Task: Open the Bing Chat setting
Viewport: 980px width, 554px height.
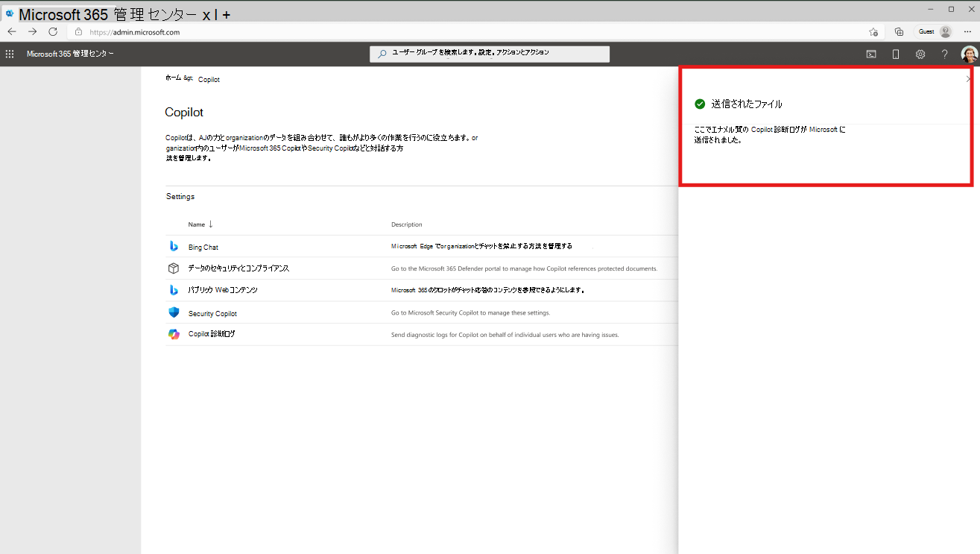Action: [x=203, y=247]
